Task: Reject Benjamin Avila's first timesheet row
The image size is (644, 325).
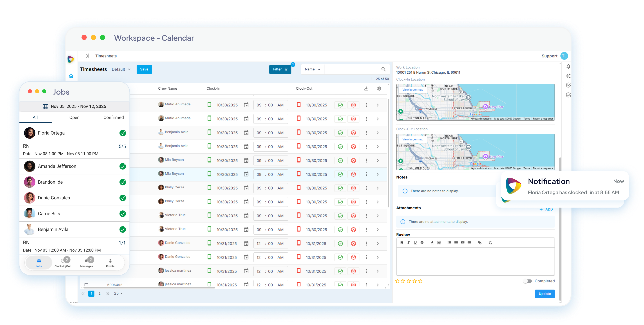Action: (354, 133)
